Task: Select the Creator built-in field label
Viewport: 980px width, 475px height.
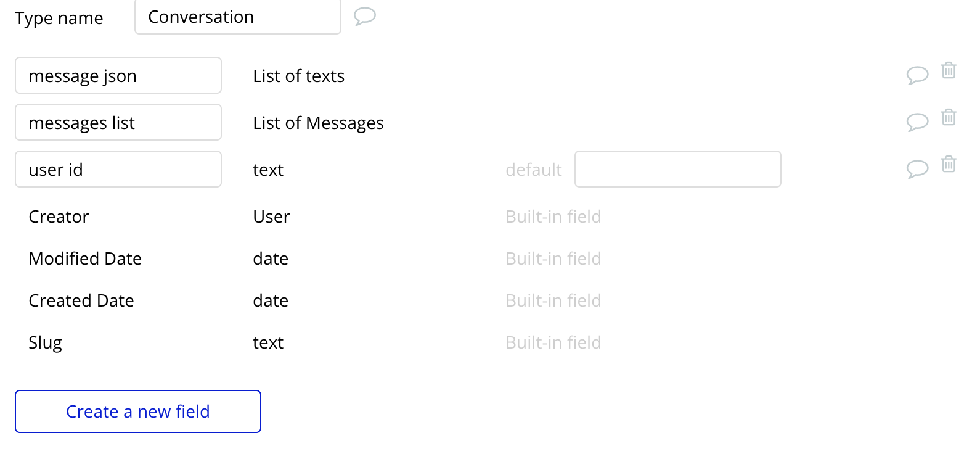Action: 59,217
